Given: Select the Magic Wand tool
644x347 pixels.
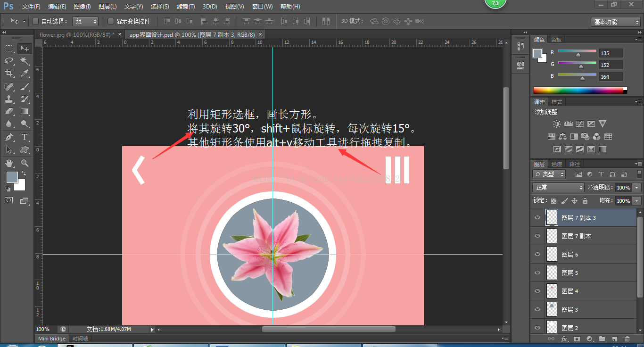Looking at the screenshot, I should pos(25,61).
